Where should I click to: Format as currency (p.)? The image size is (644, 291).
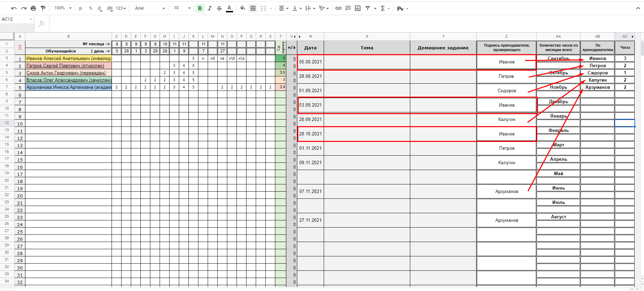(81, 8)
